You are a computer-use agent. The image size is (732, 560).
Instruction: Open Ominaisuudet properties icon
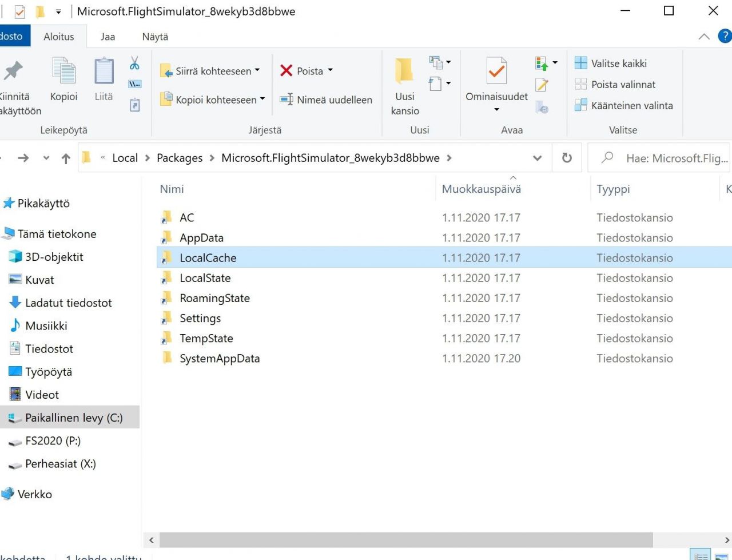pos(496,71)
